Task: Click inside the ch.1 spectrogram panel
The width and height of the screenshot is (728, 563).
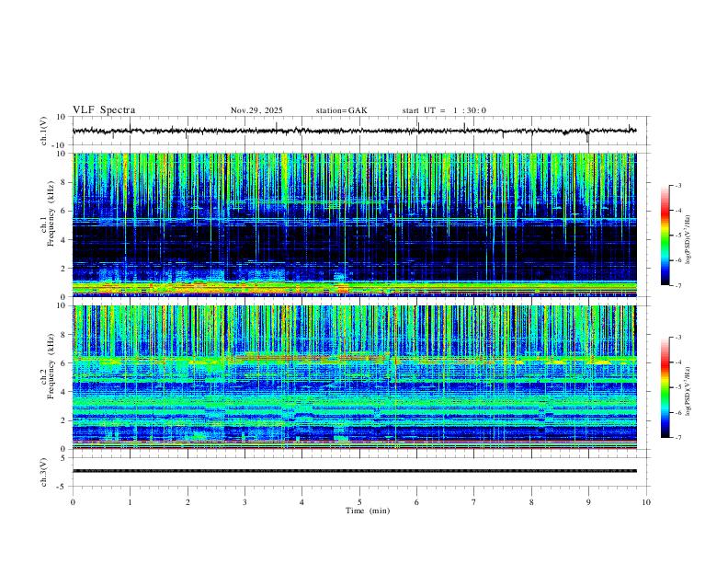Action: [355, 224]
